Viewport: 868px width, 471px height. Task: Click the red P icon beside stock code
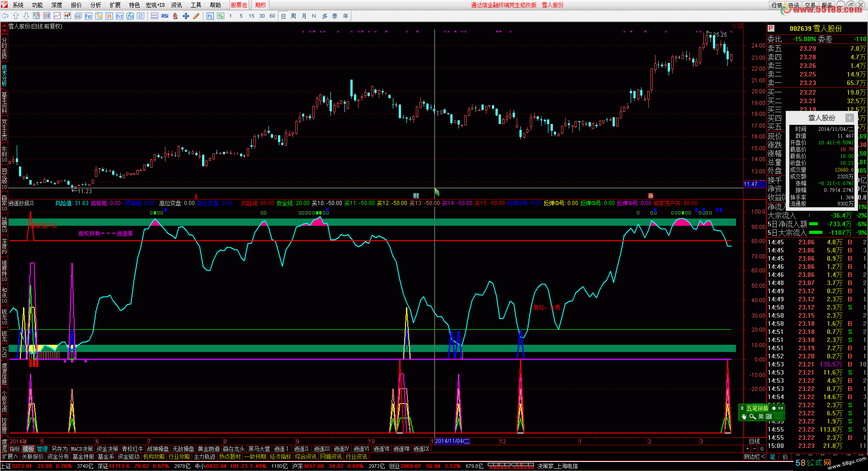tap(771, 29)
